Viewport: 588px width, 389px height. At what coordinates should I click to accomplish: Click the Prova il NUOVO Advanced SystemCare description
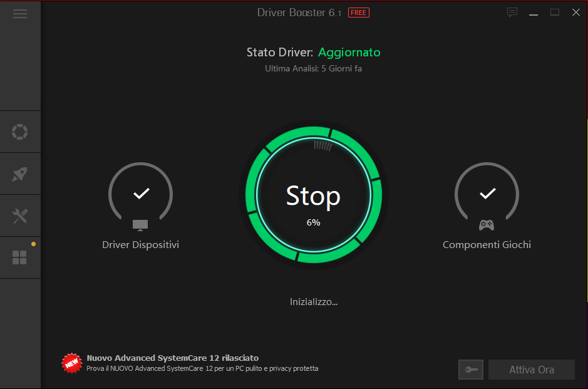pyautogui.click(x=202, y=368)
